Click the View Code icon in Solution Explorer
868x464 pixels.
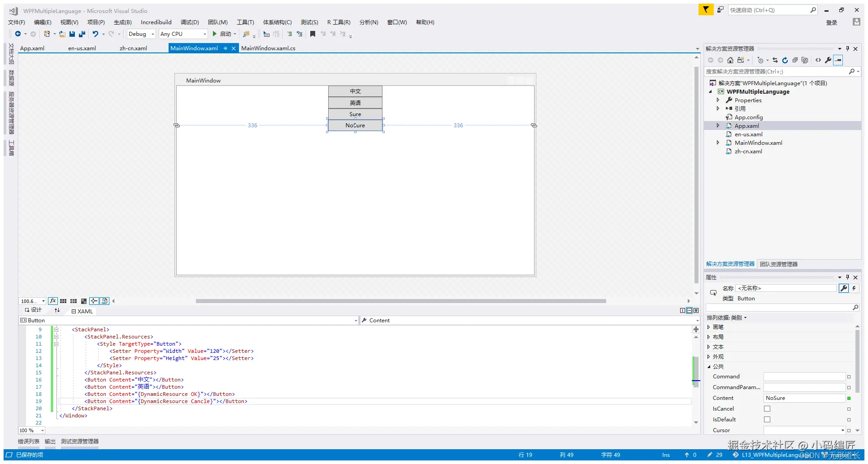(x=818, y=60)
